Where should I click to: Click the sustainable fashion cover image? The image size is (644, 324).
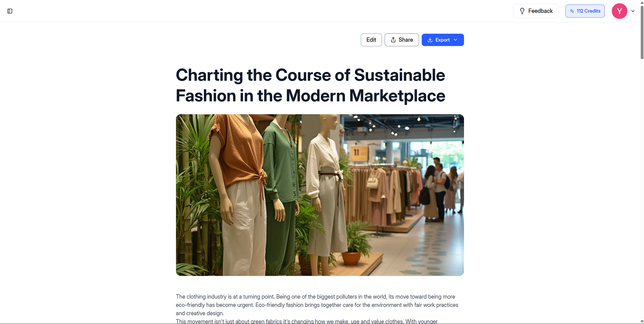coord(320,195)
